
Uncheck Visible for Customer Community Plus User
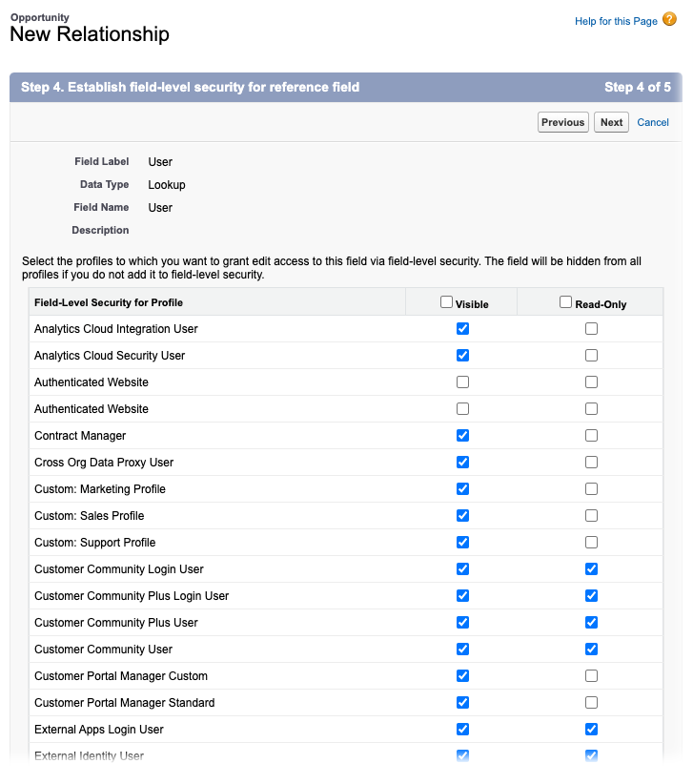click(462, 623)
